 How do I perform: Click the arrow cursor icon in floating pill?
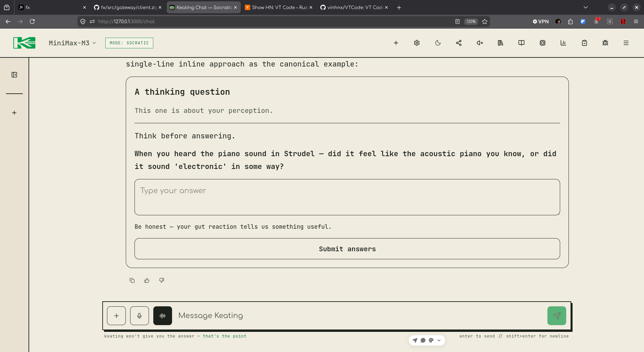click(x=415, y=340)
